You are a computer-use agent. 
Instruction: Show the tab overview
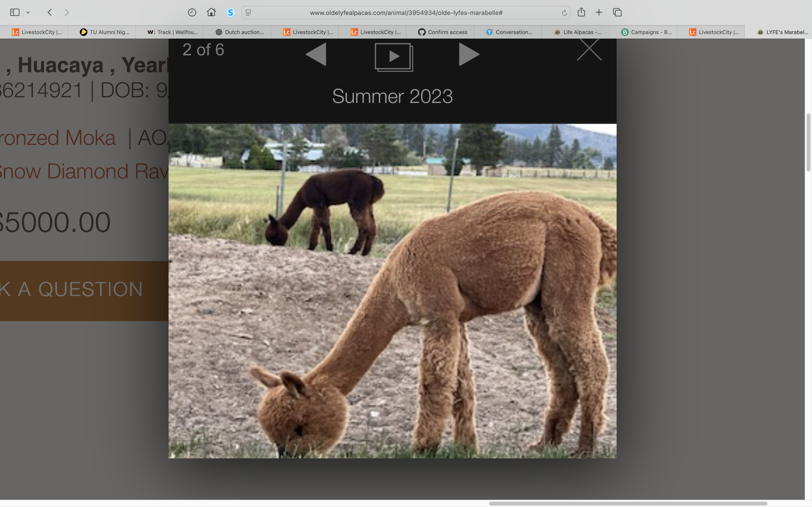617,12
